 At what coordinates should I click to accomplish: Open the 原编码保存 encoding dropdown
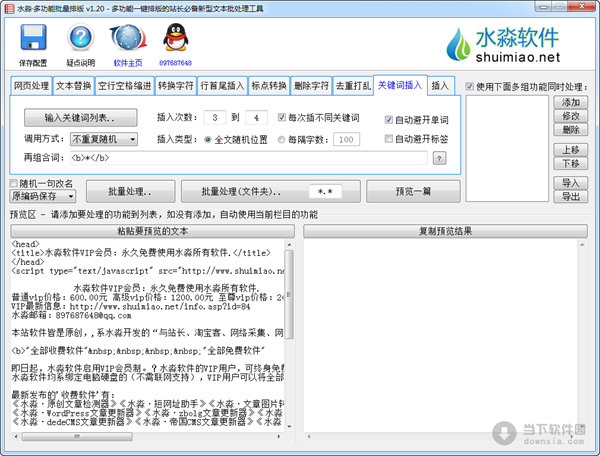(x=42, y=196)
